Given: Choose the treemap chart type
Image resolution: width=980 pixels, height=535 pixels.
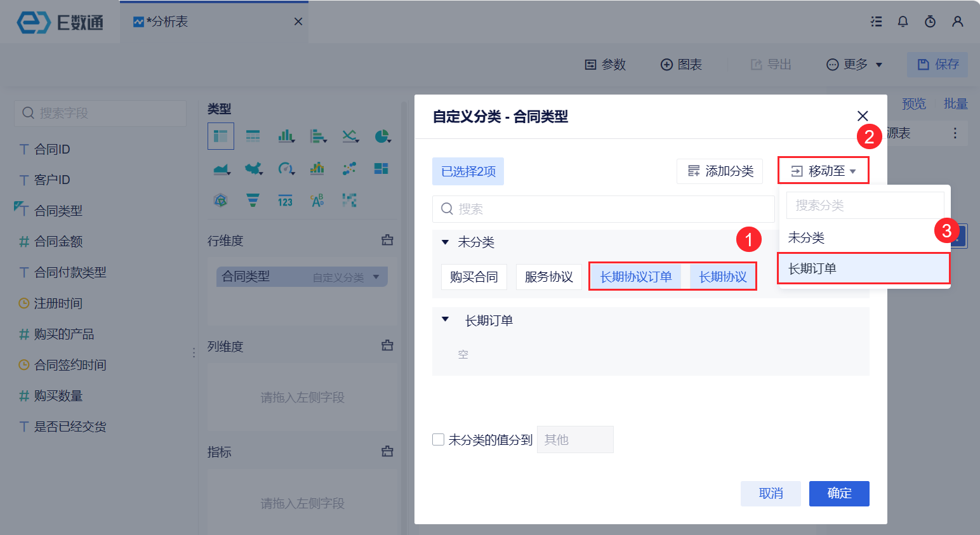Looking at the screenshot, I should (x=381, y=168).
